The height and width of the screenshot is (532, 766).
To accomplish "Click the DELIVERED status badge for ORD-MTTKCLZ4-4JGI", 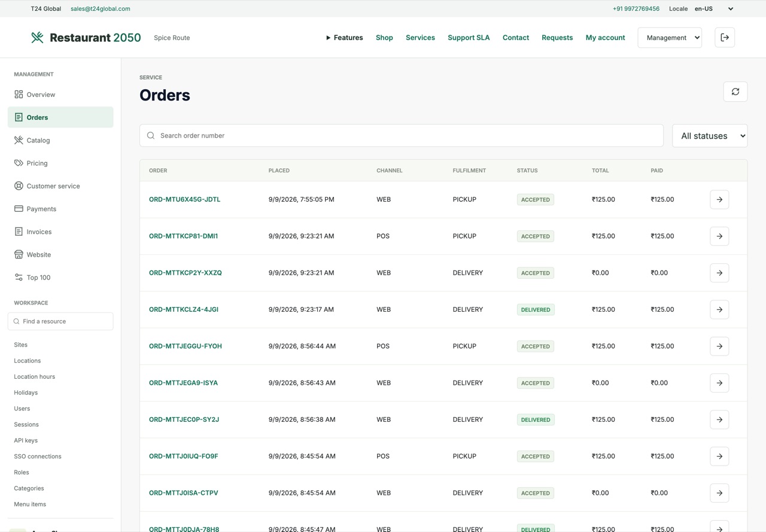I will click(x=536, y=309).
